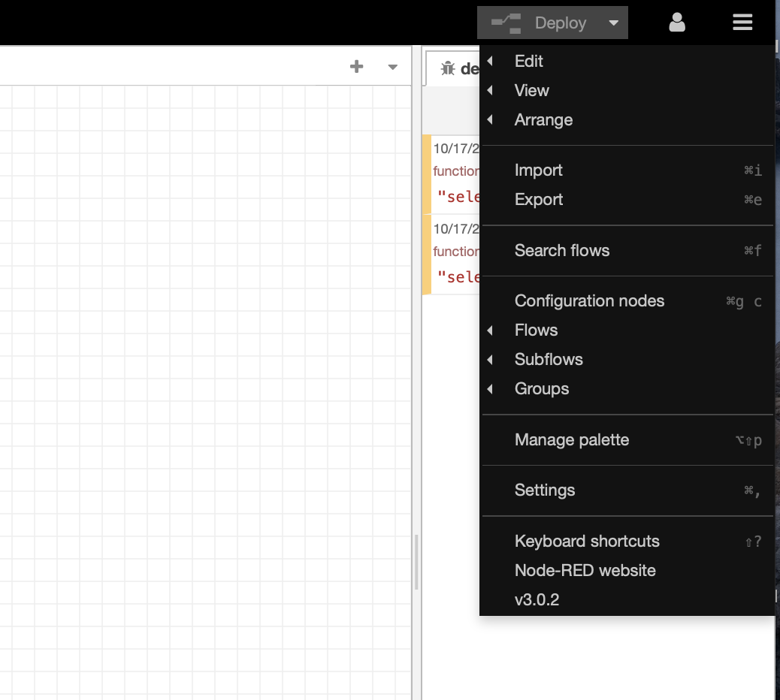Expand the Arrange submenu
Viewport: 780px width, 700px height.
(x=627, y=120)
